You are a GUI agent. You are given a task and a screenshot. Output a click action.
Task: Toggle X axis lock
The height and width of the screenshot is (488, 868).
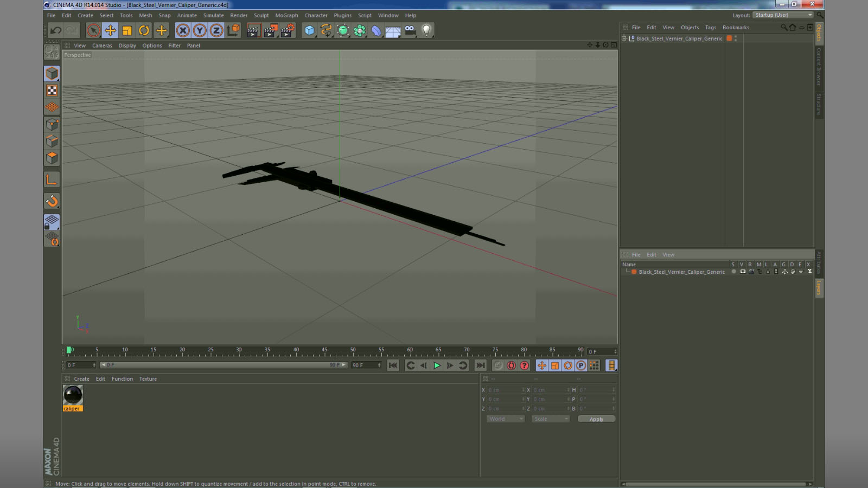pyautogui.click(x=183, y=30)
